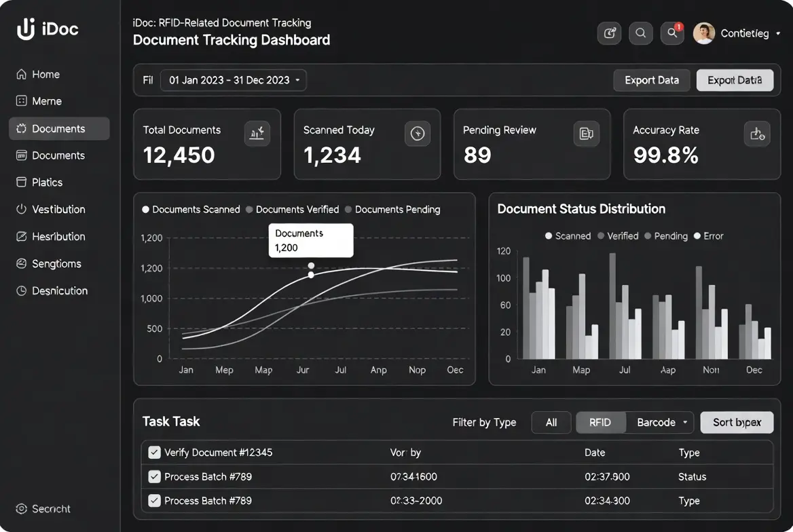Open the search magnifier icon in header
The height and width of the screenshot is (532, 793).
coord(640,33)
